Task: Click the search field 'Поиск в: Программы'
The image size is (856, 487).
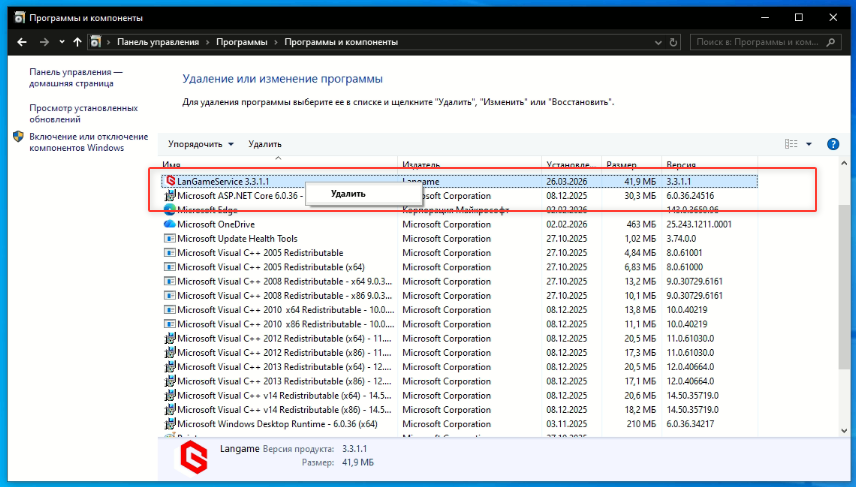Action: (757, 42)
